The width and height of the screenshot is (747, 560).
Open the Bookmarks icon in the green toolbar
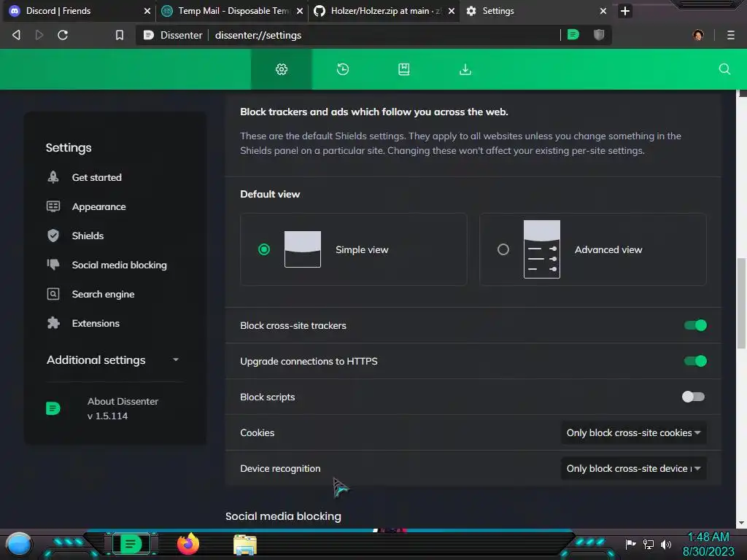tap(404, 69)
